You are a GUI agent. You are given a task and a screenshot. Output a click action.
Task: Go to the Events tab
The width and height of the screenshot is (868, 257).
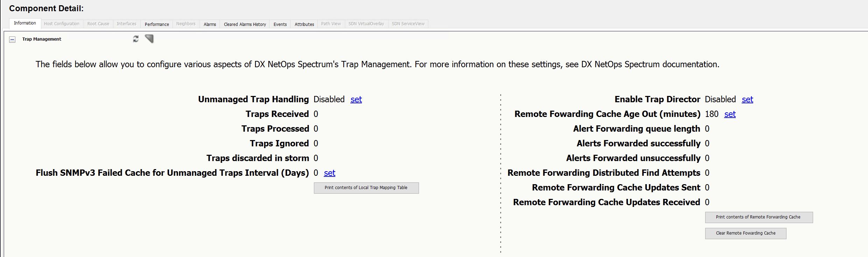click(x=280, y=24)
